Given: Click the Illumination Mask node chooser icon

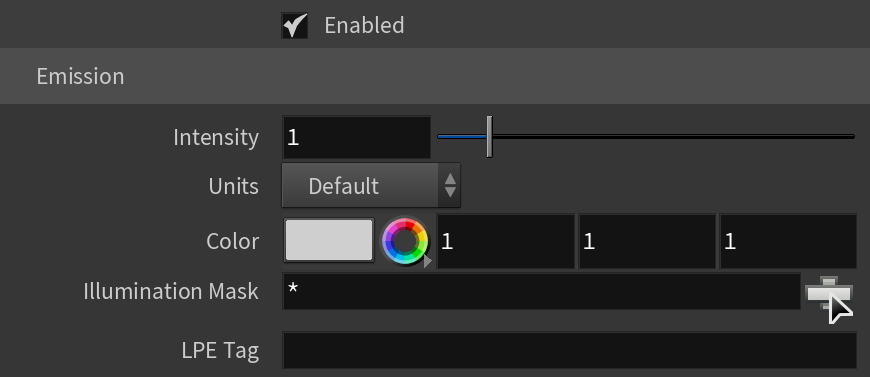Looking at the screenshot, I should tap(828, 291).
